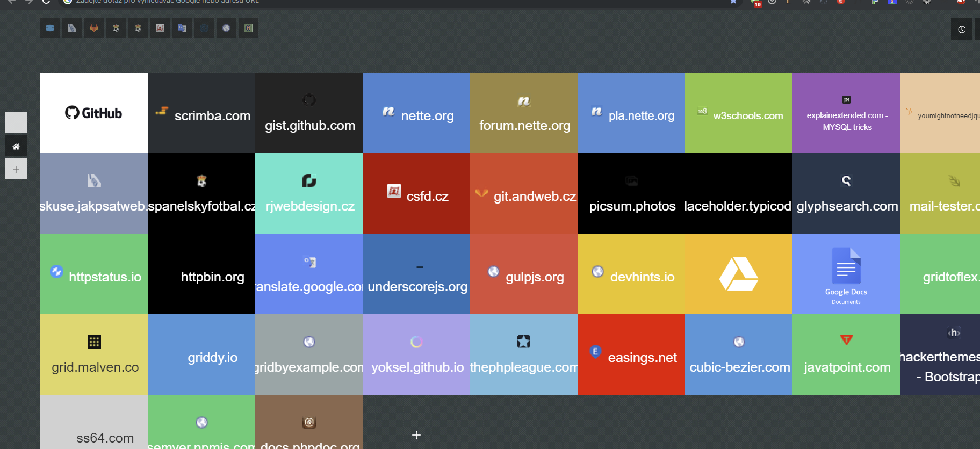Open the glyphsearch.com tile
The height and width of the screenshot is (449, 980).
tap(846, 193)
